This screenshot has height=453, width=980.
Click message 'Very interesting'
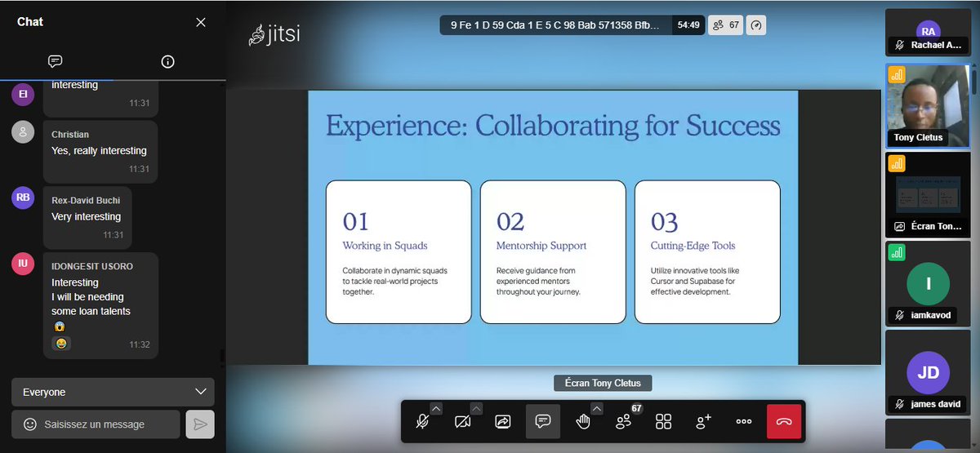(86, 217)
